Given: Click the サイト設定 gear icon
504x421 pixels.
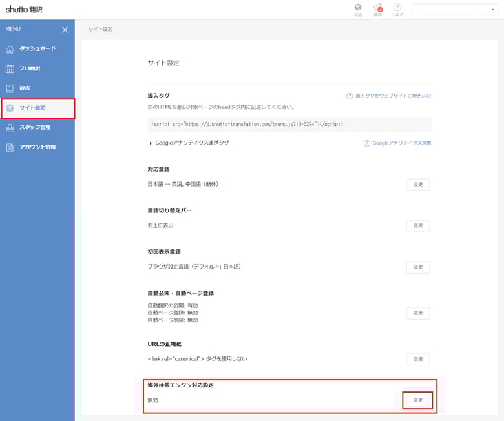Looking at the screenshot, I should click(10, 108).
